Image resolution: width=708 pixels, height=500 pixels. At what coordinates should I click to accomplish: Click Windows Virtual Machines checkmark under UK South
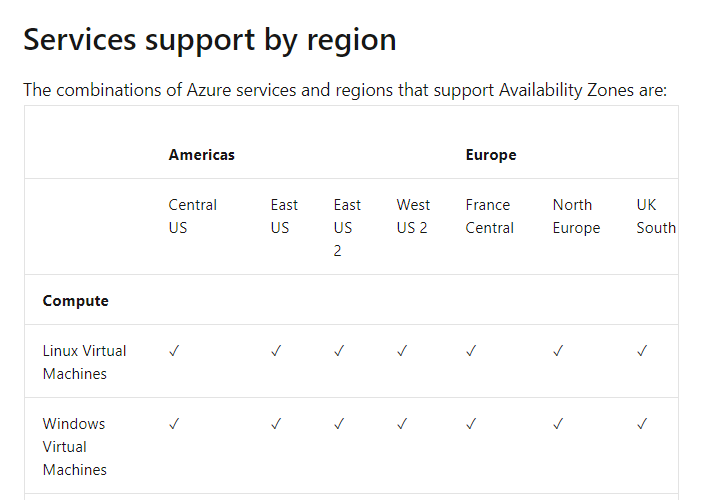[642, 424]
